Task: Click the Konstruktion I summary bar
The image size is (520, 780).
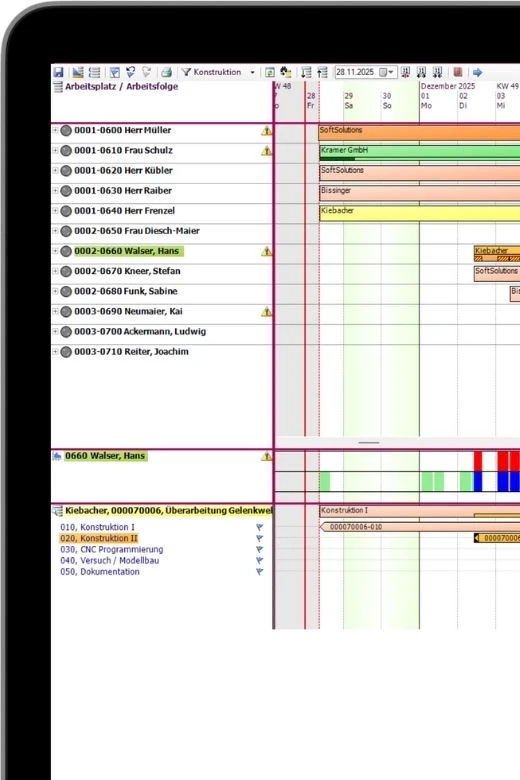Action: tap(419, 511)
